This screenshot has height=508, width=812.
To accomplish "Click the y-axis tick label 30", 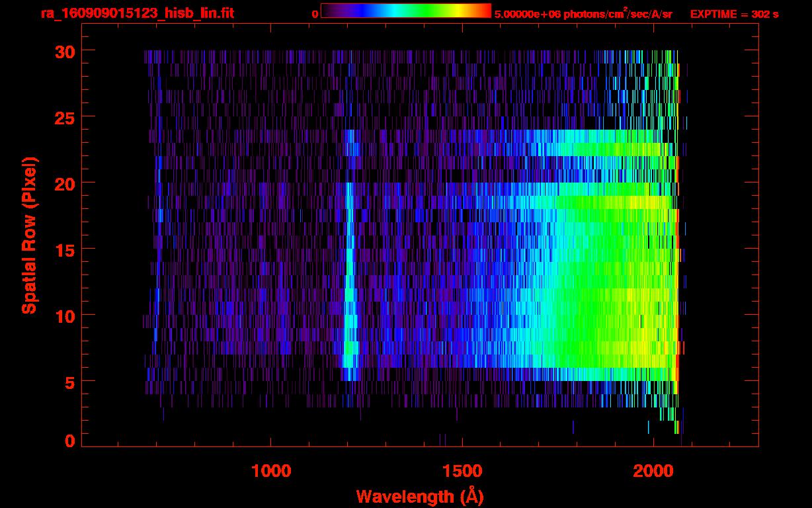I will click(x=63, y=51).
